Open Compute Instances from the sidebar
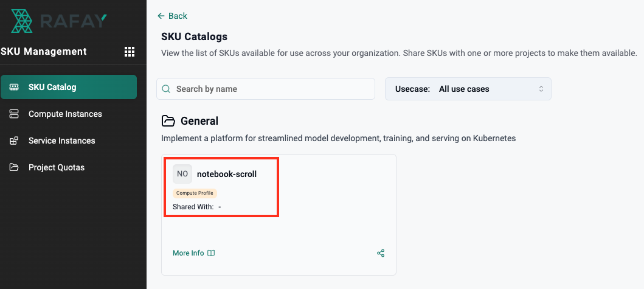 65,114
